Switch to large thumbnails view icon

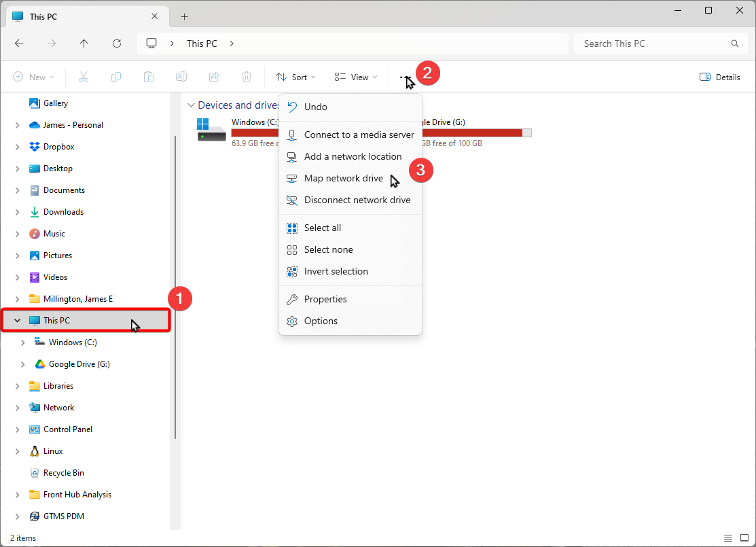[x=744, y=538]
